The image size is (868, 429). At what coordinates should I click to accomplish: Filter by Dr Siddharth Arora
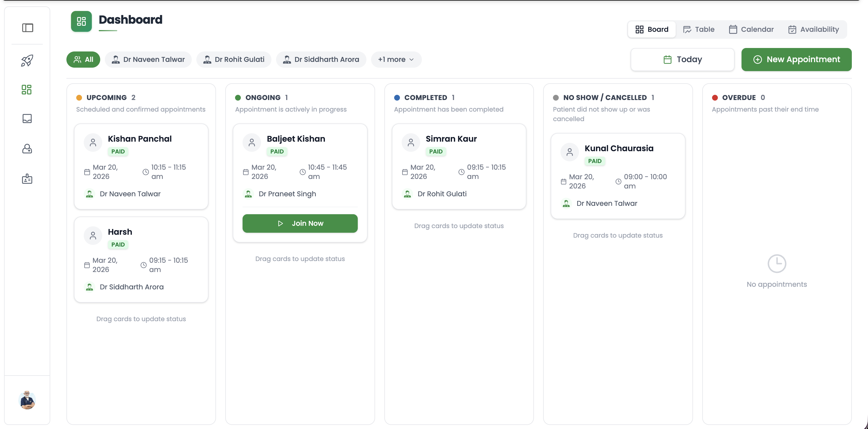[321, 59]
